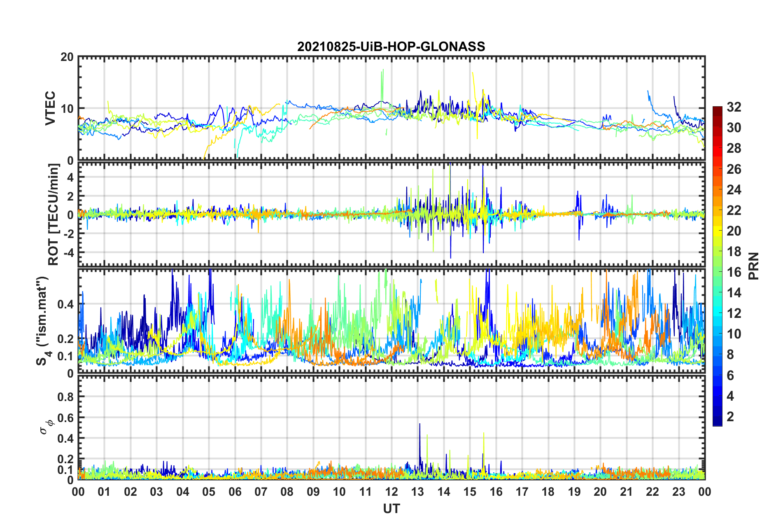The image size is (783, 532).
Task: Click the ROT [TECU/min] axis label
Action: (x=54, y=215)
